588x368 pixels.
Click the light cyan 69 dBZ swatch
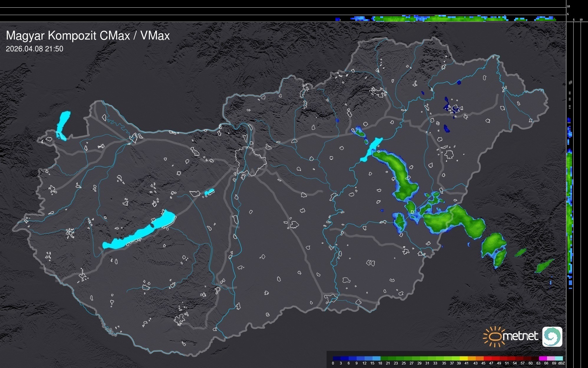[559, 359]
